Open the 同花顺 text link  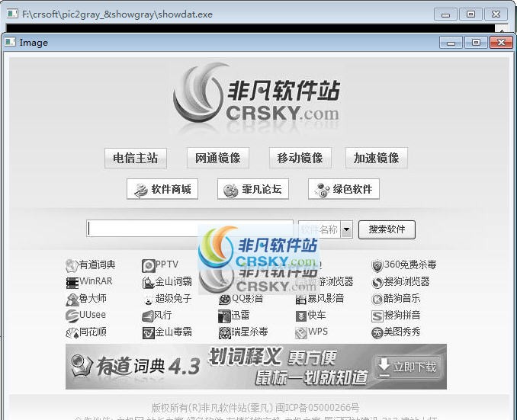tap(93, 332)
